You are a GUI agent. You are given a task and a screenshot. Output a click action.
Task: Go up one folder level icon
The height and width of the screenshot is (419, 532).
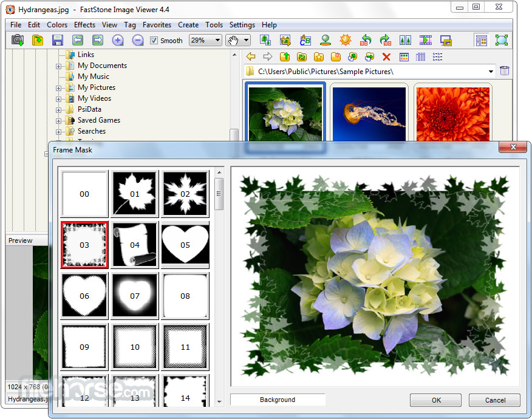285,56
